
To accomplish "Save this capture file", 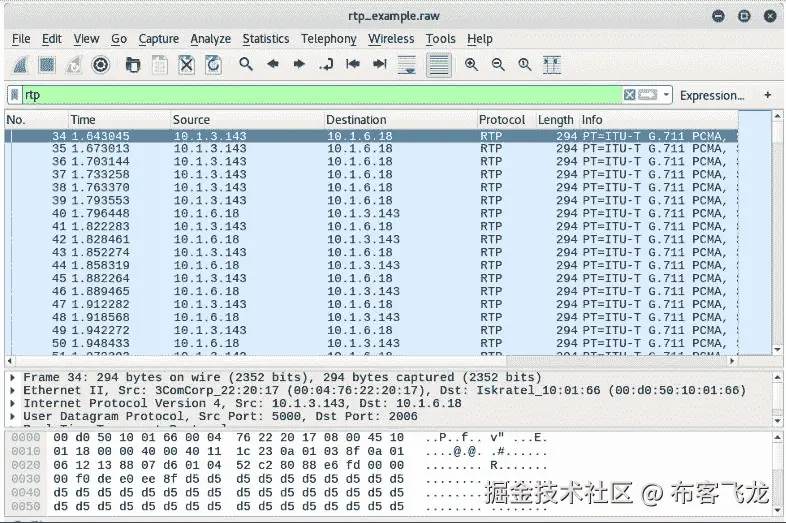I will [159, 65].
